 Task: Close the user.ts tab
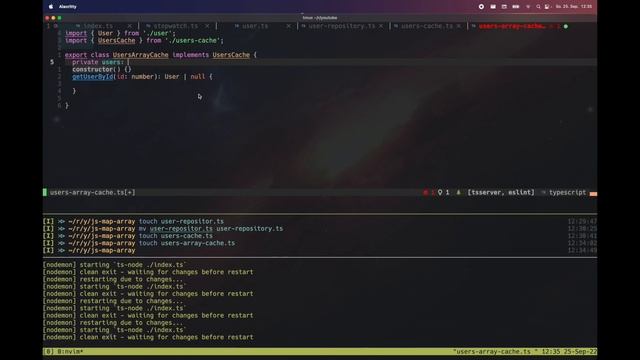click(289, 26)
